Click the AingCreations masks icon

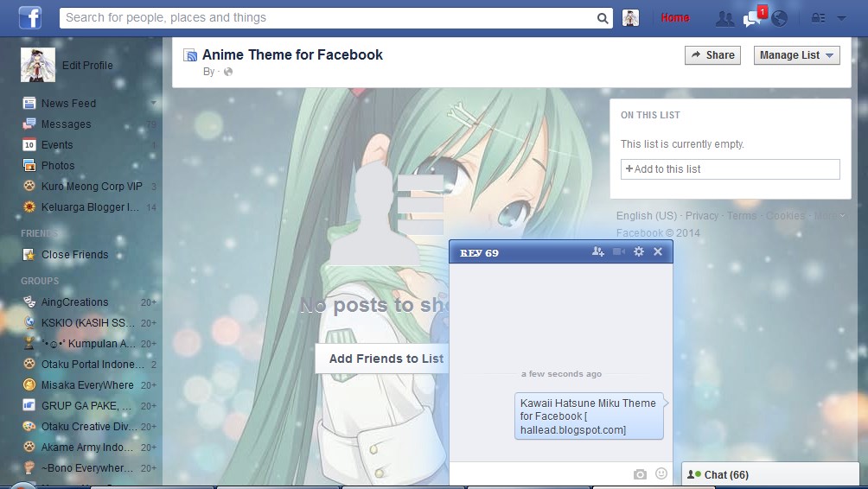[x=29, y=302]
